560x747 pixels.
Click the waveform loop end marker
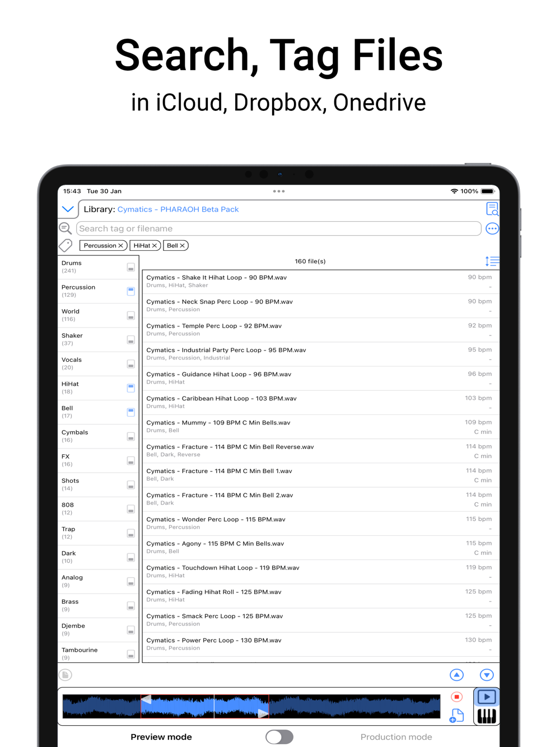click(x=263, y=713)
